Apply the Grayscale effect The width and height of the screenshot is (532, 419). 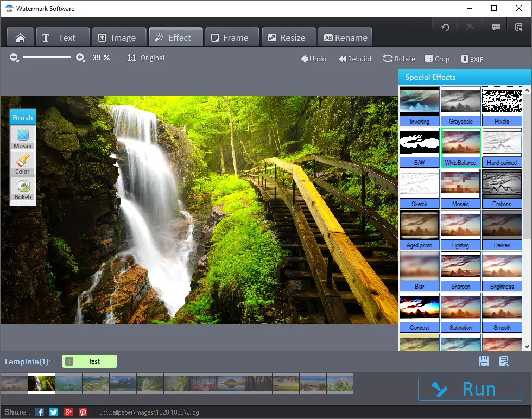[x=460, y=106]
